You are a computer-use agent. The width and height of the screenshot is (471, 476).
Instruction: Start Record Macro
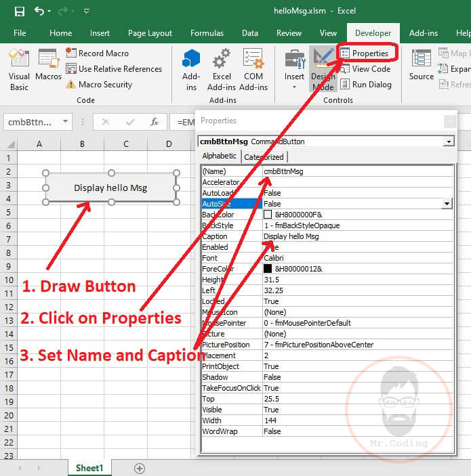pos(97,53)
